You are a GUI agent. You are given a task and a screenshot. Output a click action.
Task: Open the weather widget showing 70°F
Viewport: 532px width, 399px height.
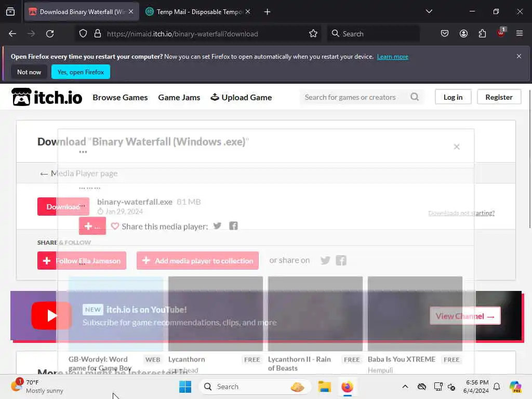(x=37, y=387)
